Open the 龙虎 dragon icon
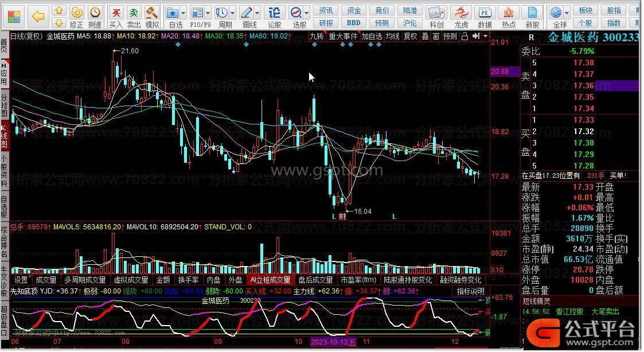Viewport: 644px width, 352px height. tap(461, 13)
